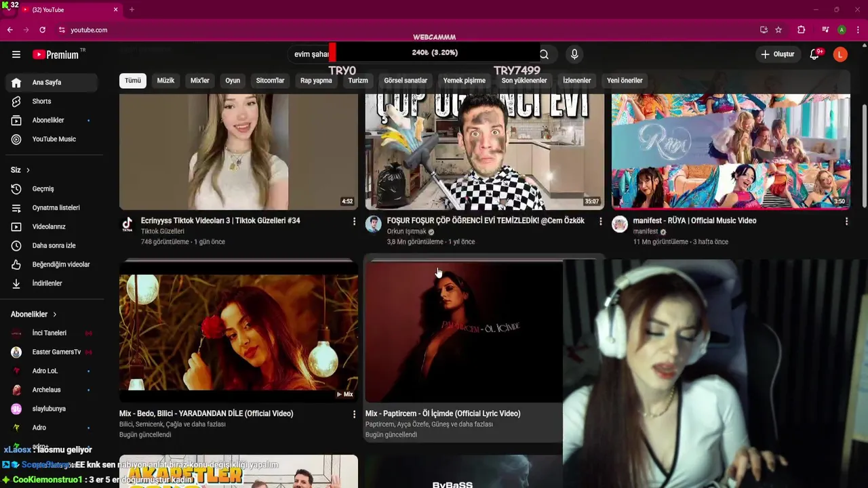Open browser extensions puzzle icon
This screenshot has width=868, height=488.
pyautogui.click(x=801, y=30)
